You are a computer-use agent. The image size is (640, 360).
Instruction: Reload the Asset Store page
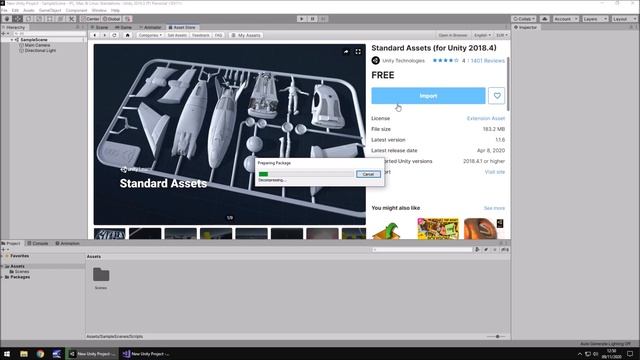pos(114,36)
